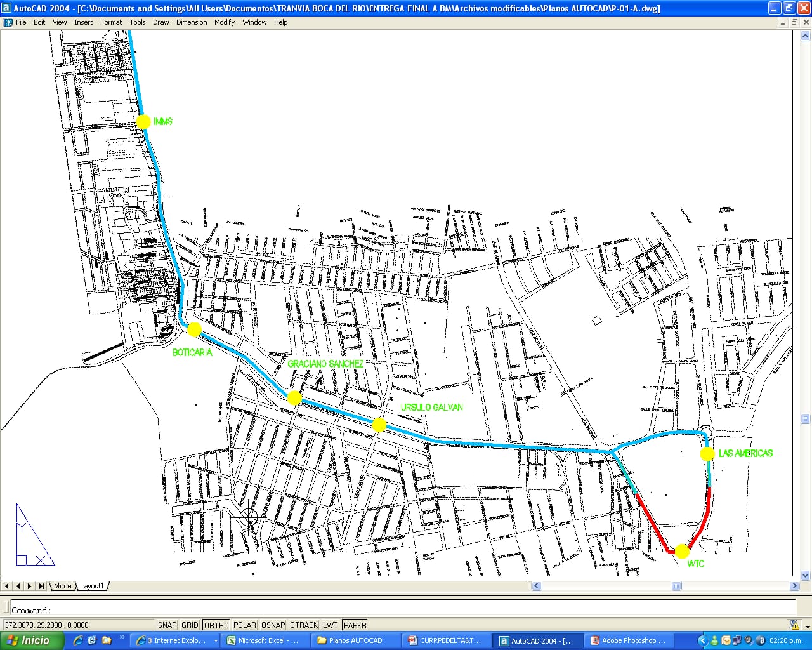This screenshot has width=812, height=650.
Task: Click the horizontal scrollbar thumb
Action: [676, 586]
